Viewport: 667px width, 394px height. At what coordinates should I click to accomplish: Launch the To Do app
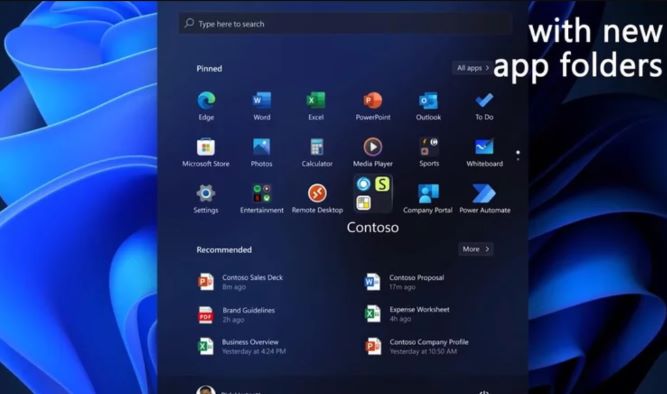484,106
